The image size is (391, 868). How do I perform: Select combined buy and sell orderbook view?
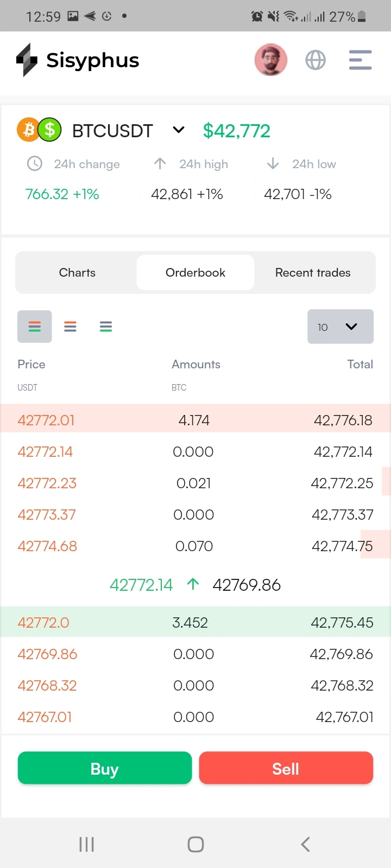point(35,327)
